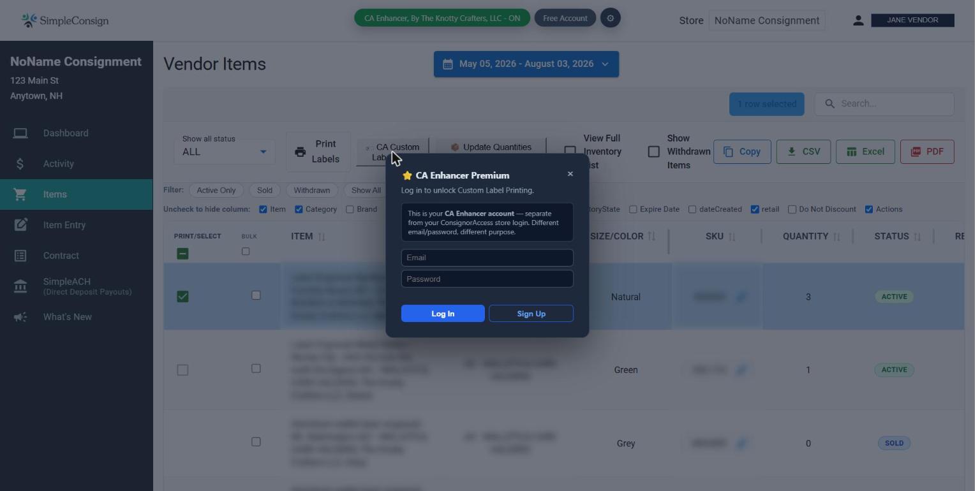Click the Log In button
980x491 pixels.
point(443,314)
